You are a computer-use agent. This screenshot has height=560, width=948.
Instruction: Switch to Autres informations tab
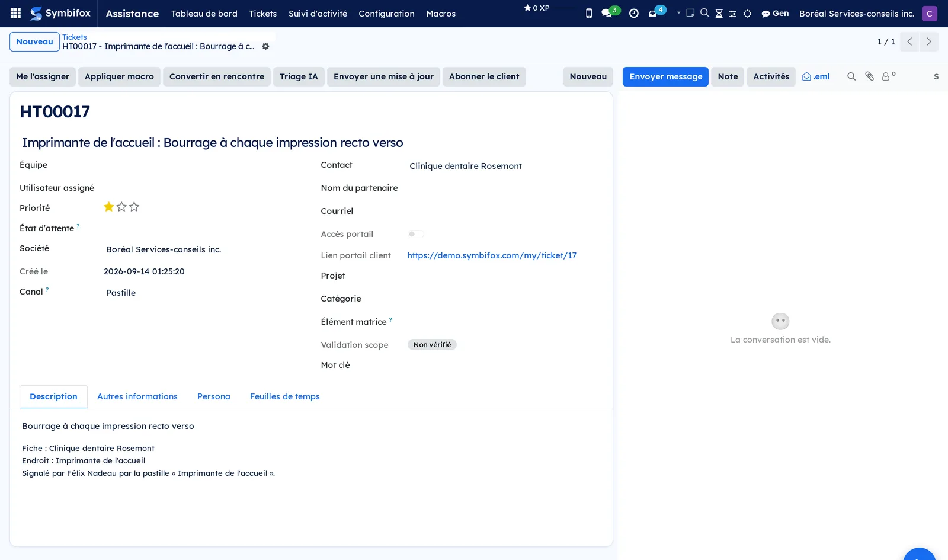[x=137, y=396]
